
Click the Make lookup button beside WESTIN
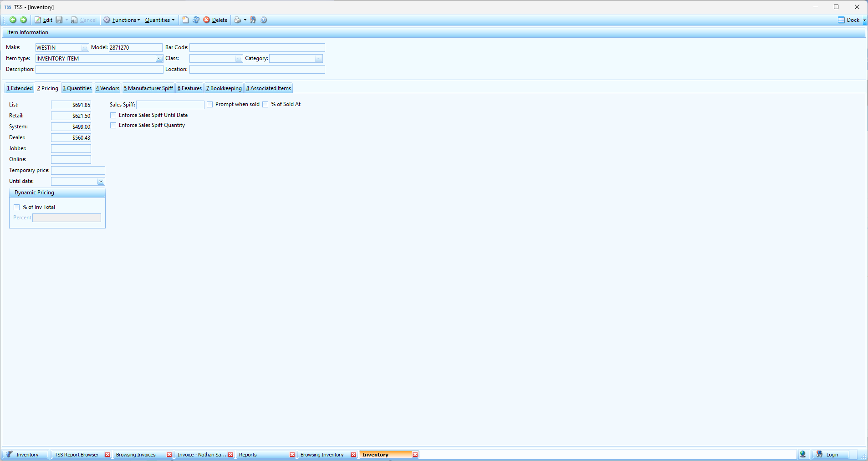pos(85,48)
